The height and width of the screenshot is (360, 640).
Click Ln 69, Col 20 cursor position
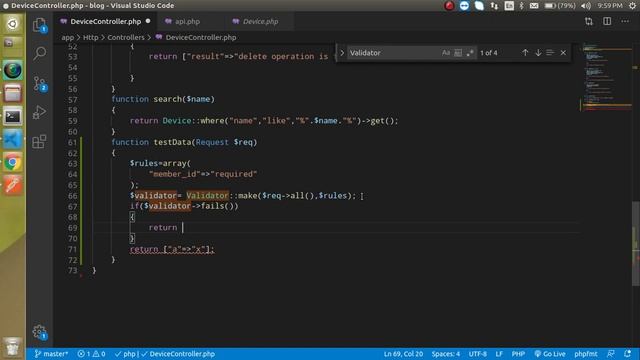tap(403, 354)
